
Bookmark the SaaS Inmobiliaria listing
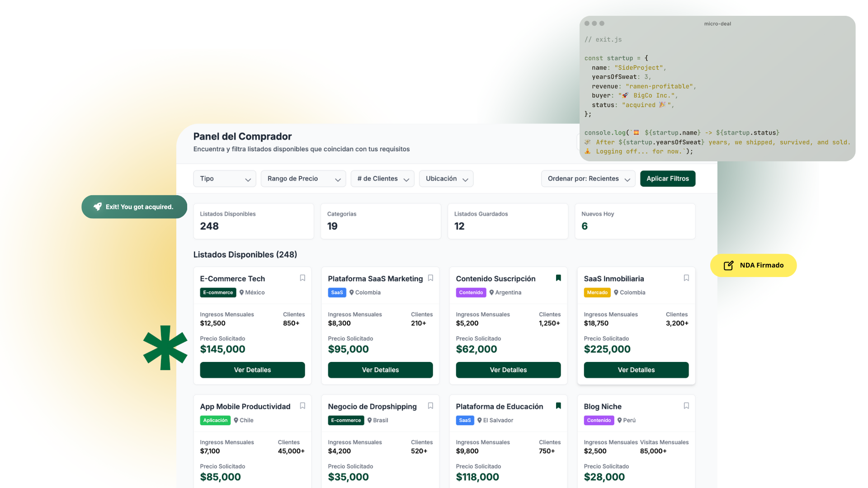pyautogui.click(x=686, y=278)
